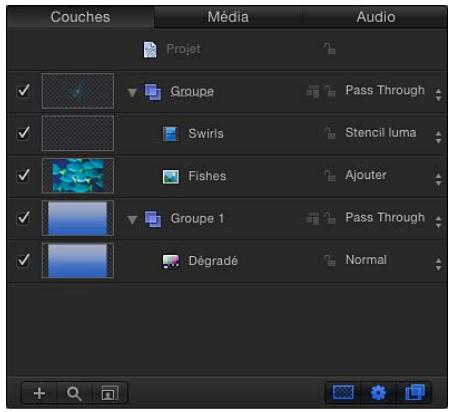
Task: Toggle the filters stacked squares button
Action: (x=414, y=392)
